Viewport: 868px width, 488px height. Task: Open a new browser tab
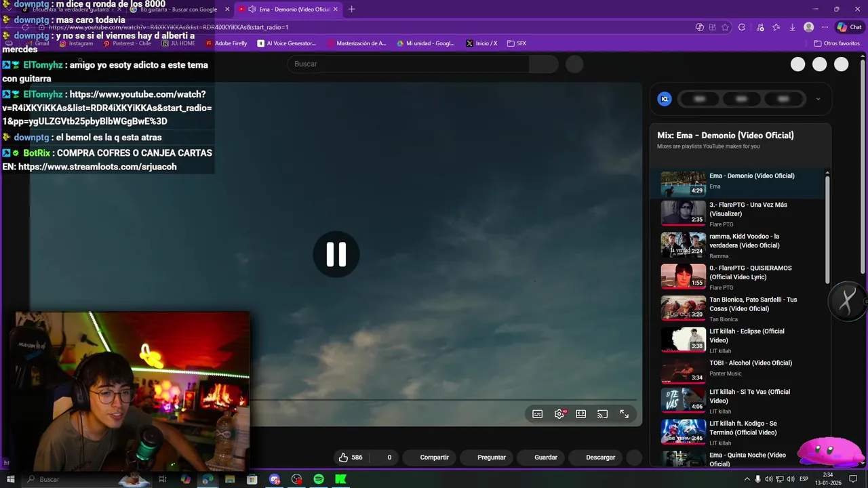coord(351,9)
